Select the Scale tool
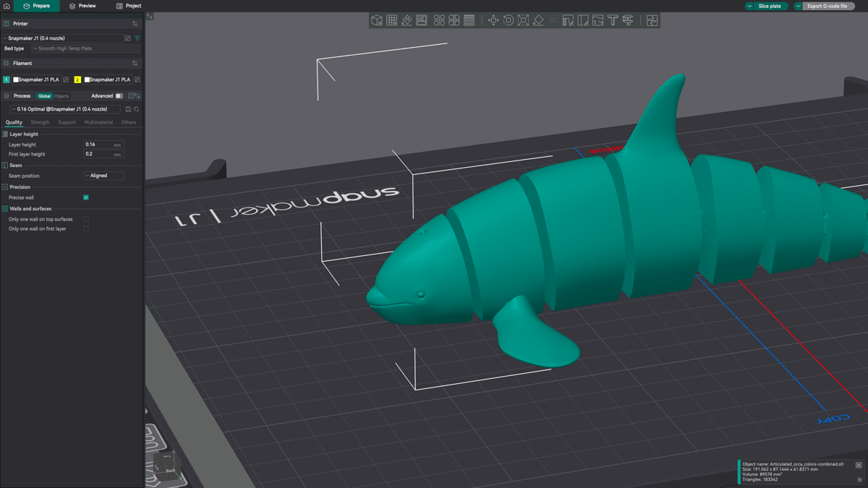868x488 pixels. pos(523,20)
